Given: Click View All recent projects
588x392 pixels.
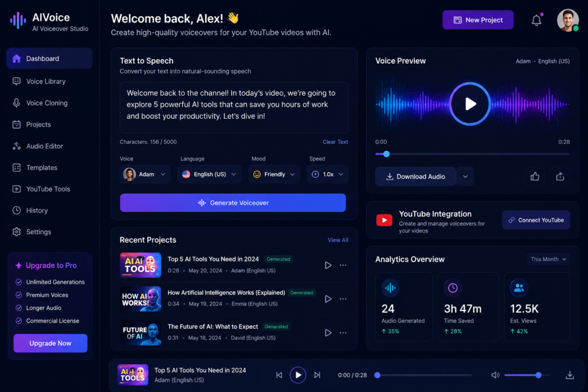Looking at the screenshot, I should click(338, 240).
